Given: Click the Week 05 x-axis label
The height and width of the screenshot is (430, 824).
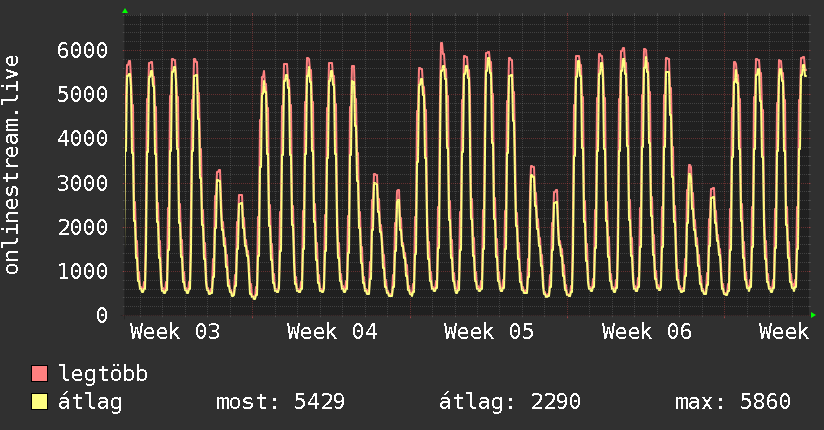Looking at the screenshot, I should pyautogui.click(x=489, y=332).
